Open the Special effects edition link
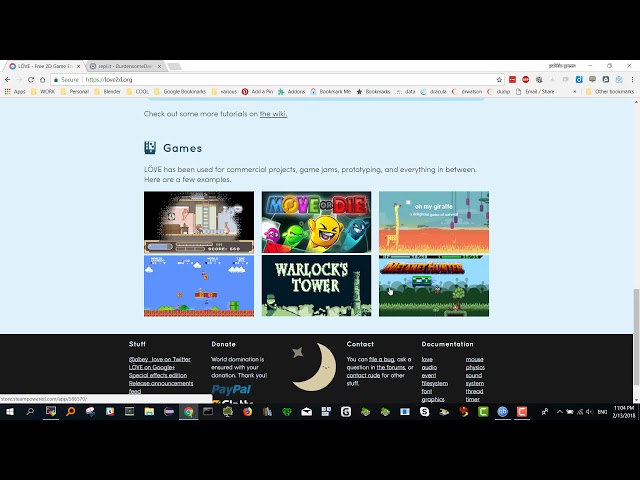The height and width of the screenshot is (480, 640). (158, 375)
